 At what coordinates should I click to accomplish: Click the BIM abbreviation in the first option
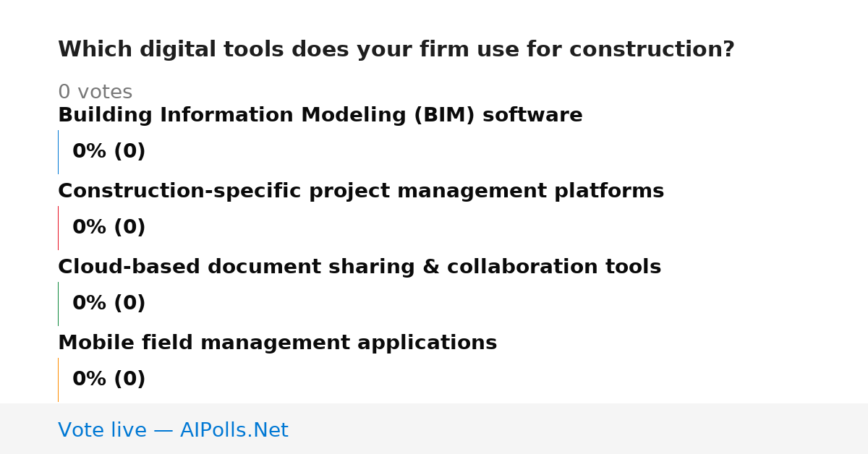coord(444,116)
